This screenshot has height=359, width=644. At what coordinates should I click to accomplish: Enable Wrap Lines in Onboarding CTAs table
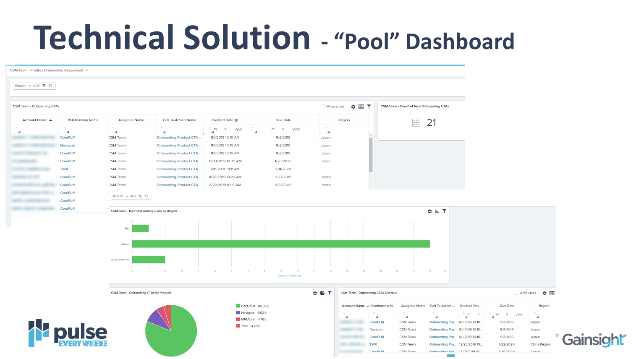(x=323, y=107)
